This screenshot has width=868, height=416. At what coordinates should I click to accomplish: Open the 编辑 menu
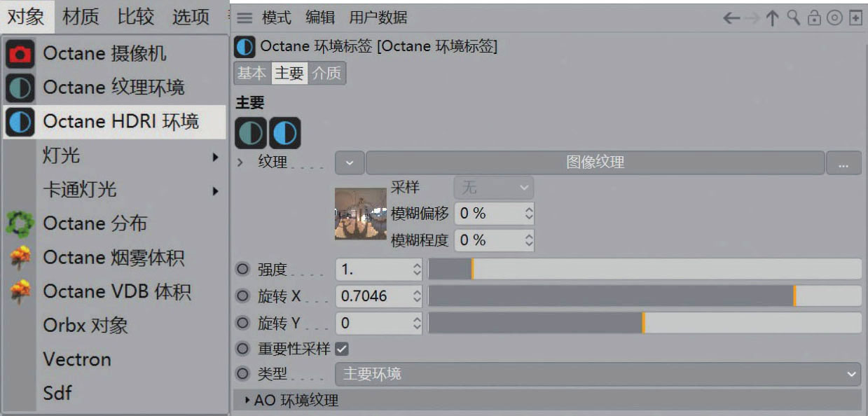[x=321, y=18]
